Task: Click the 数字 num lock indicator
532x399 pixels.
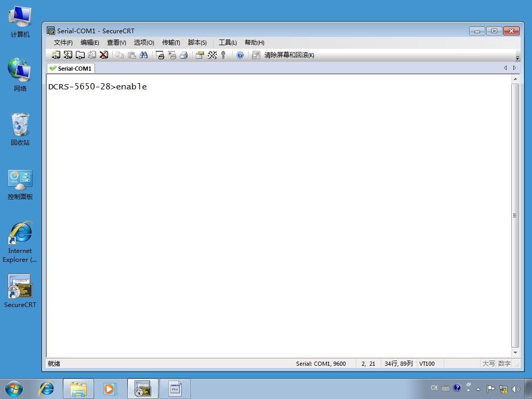Action: [504, 363]
